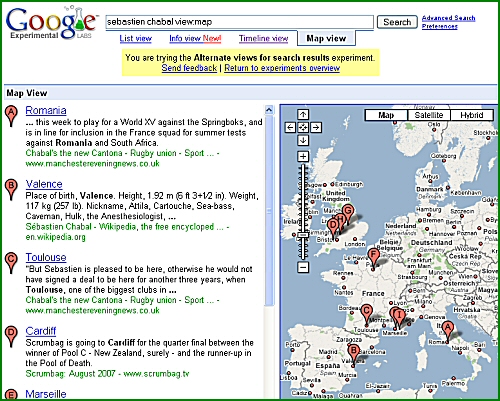Open the Romania result title

46,110
